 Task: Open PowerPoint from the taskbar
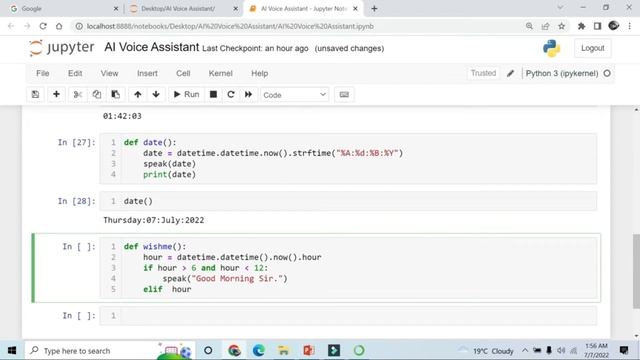[x=309, y=351]
